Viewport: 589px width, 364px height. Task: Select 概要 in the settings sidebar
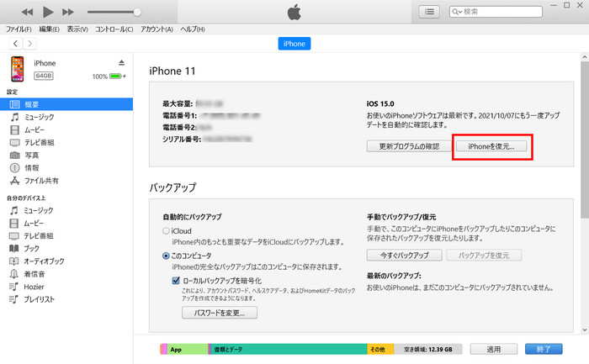[x=66, y=104]
